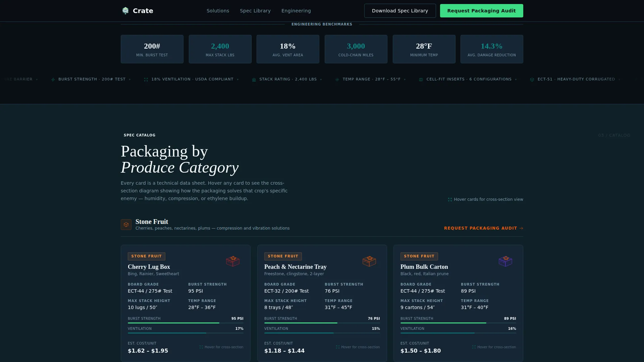Click the stack rating ticker icon
This screenshot has height=362, width=644.
254,79
